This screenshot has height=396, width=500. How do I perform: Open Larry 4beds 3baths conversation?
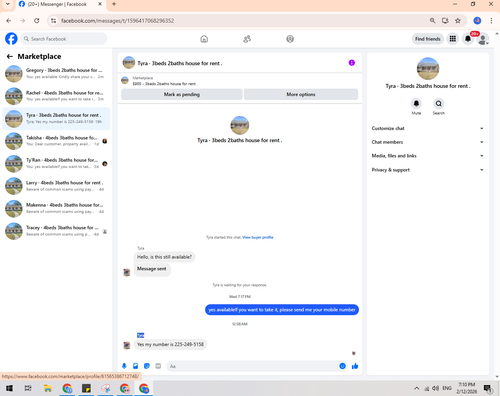click(x=56, y=186)
